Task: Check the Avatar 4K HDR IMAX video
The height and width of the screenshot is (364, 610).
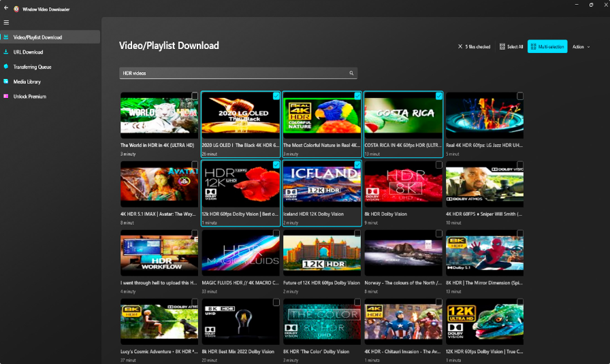Action: click(195, 165)
